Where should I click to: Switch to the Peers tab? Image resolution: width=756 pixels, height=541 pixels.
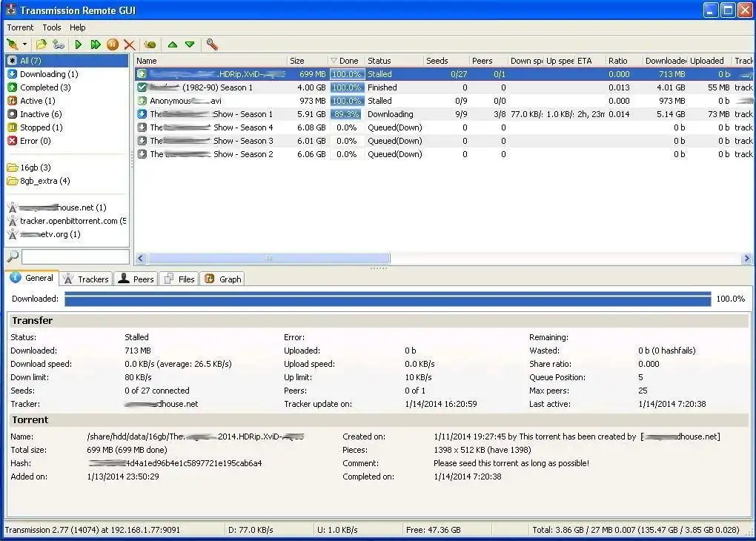[x=136, y=279]
